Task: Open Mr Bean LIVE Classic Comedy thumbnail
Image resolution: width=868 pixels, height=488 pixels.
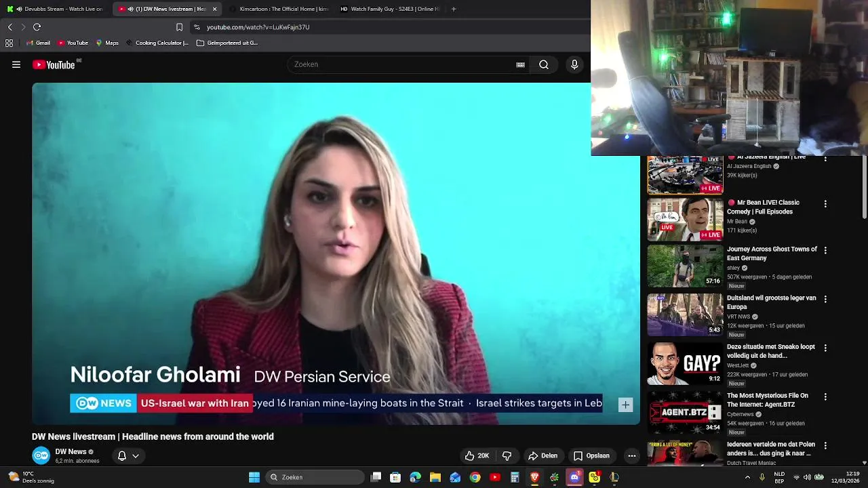Action: coord(685,219)
